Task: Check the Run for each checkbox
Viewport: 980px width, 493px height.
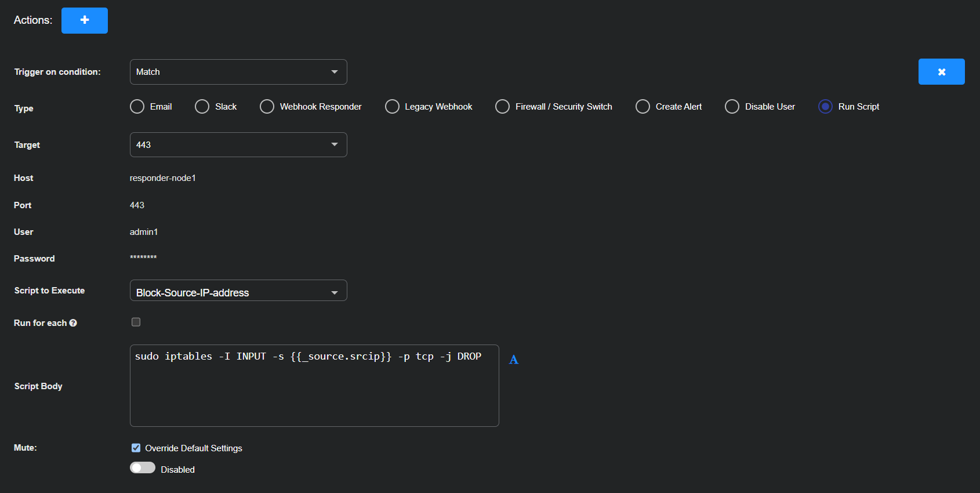Action: [136, 322]
